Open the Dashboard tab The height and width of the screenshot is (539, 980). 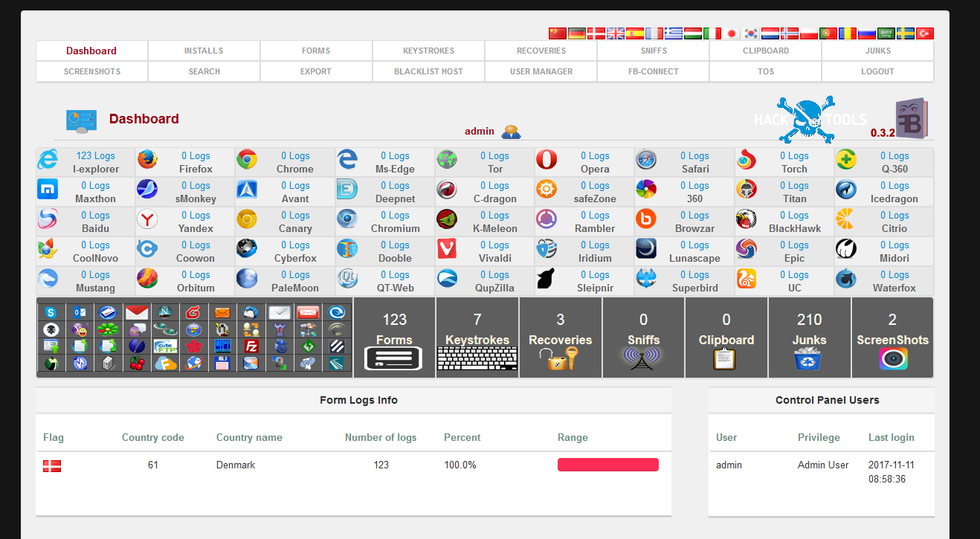point(91,51)
